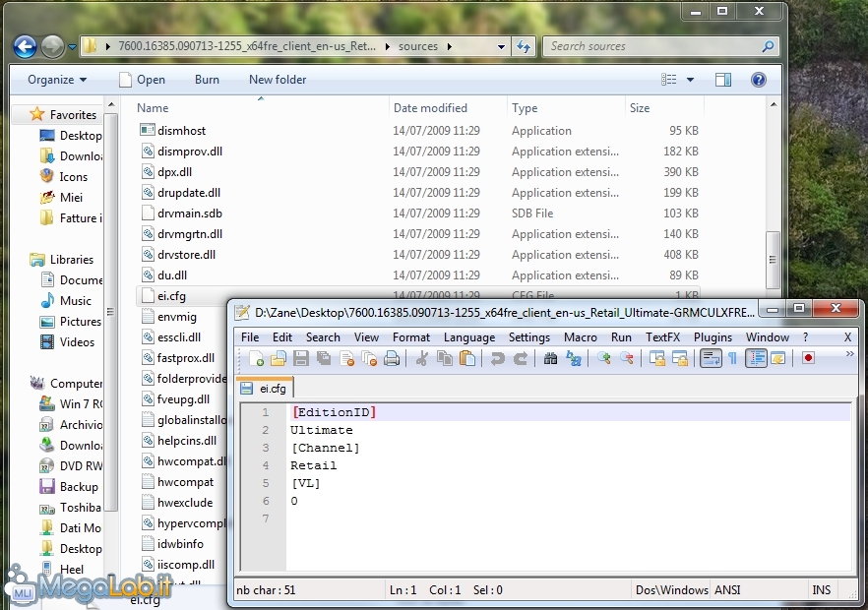Click the ANSI encoding status bar field

tap(727, 590)
